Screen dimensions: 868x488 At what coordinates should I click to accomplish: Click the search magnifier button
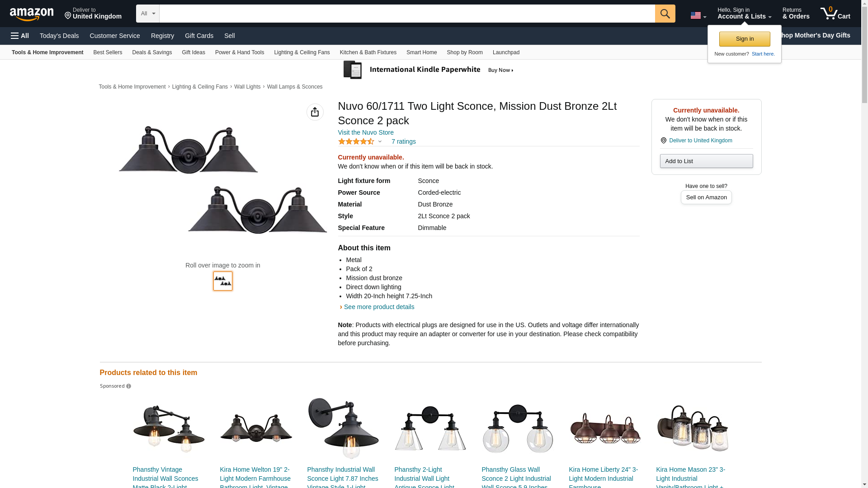(x=665, y=14)
